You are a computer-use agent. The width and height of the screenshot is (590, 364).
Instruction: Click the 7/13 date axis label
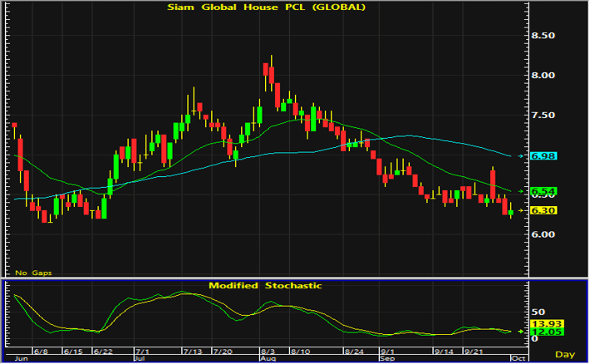point(192,352)
